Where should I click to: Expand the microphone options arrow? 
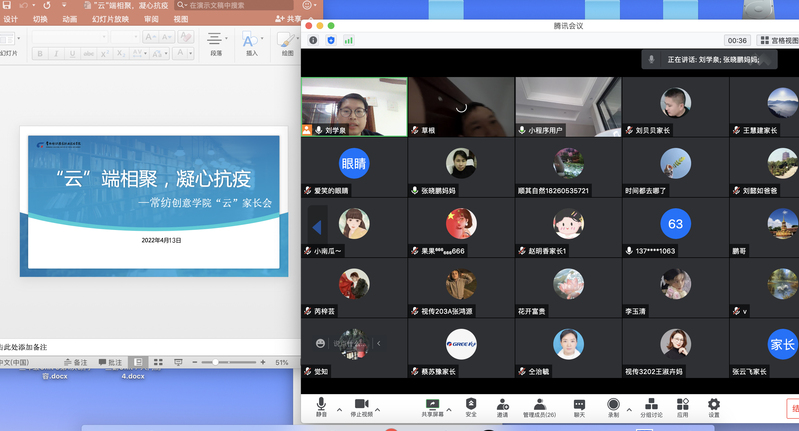pyautogui.click(x=339, y=410)
